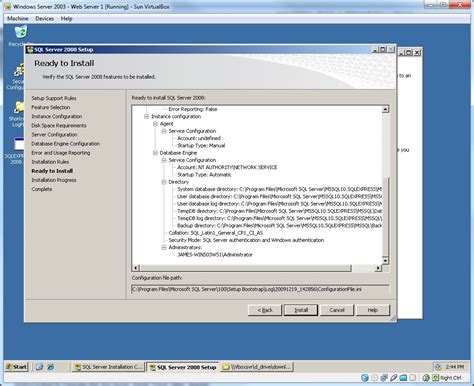Collapse Service Configuration under Database Engine
The height and width of the screenshot is (386, 474).
164,160
